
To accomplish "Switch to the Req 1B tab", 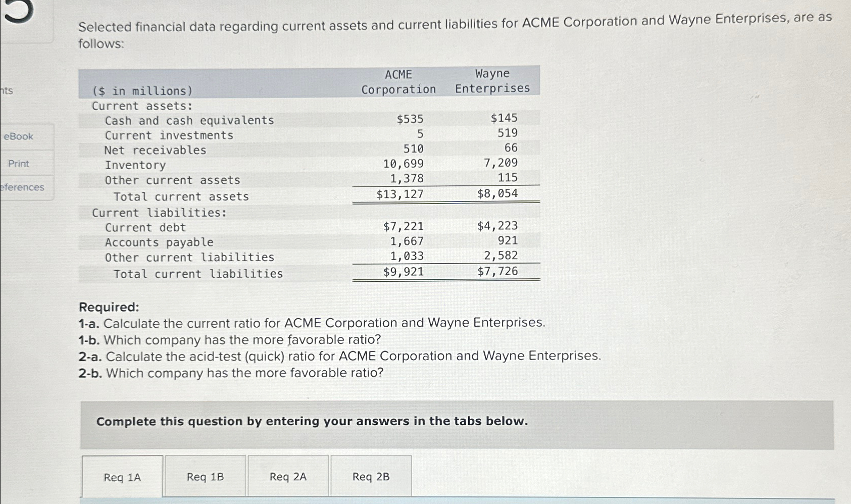I will [205, 476].
